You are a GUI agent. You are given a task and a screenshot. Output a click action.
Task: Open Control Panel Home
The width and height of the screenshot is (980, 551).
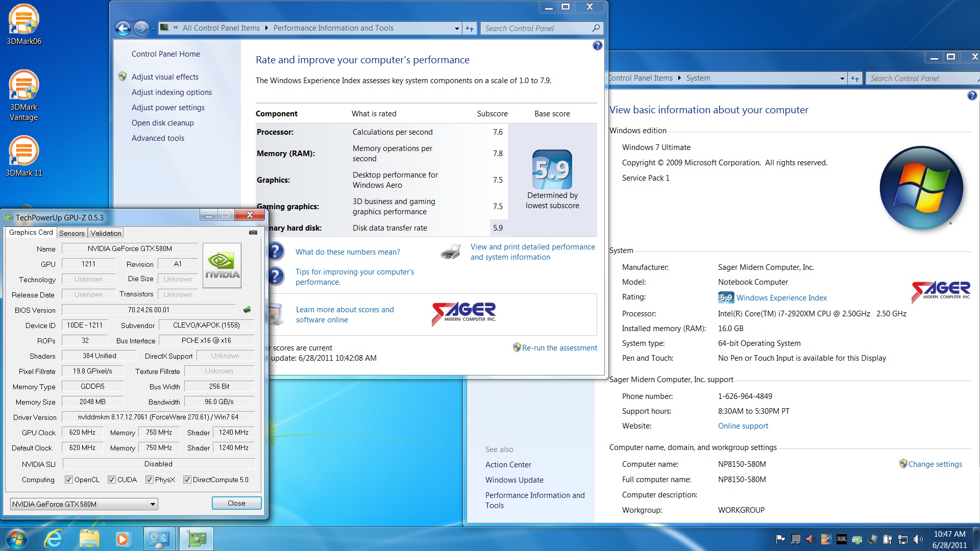[166, 54]
